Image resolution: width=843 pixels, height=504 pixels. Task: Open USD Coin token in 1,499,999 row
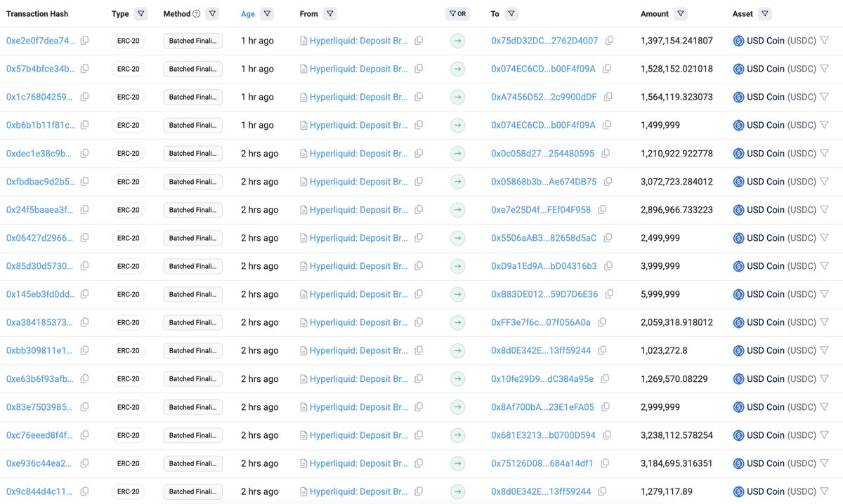[x=781, y=125]
